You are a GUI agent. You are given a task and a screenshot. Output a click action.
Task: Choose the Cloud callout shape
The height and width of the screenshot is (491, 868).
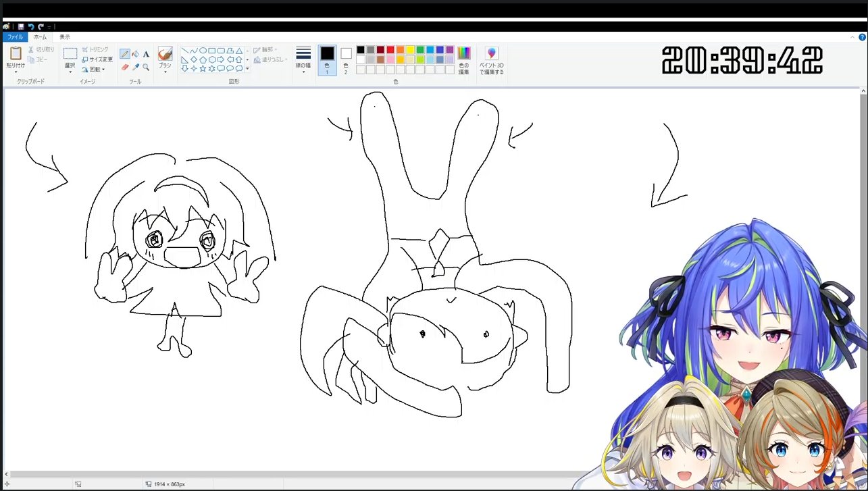(238, 68)
